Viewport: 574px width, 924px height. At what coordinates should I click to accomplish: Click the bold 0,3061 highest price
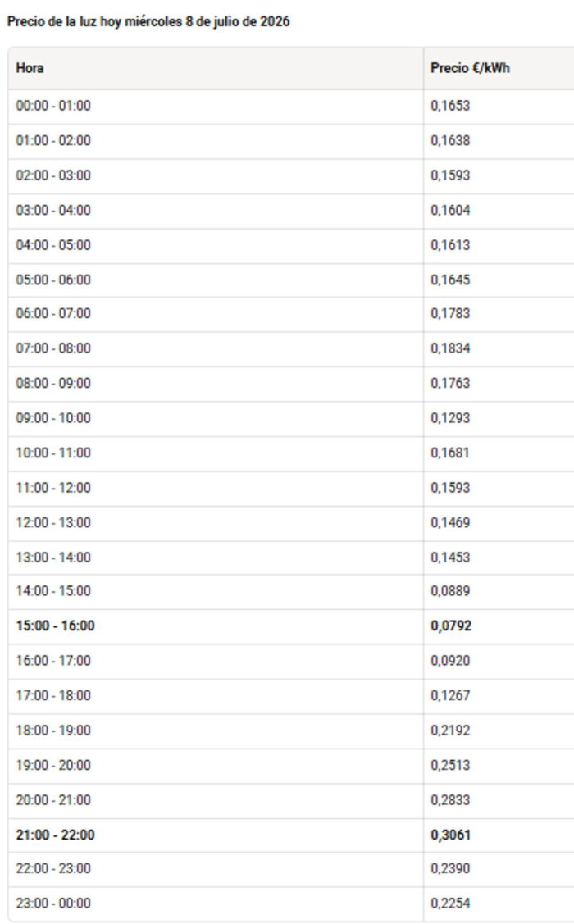tap(451, 835)
